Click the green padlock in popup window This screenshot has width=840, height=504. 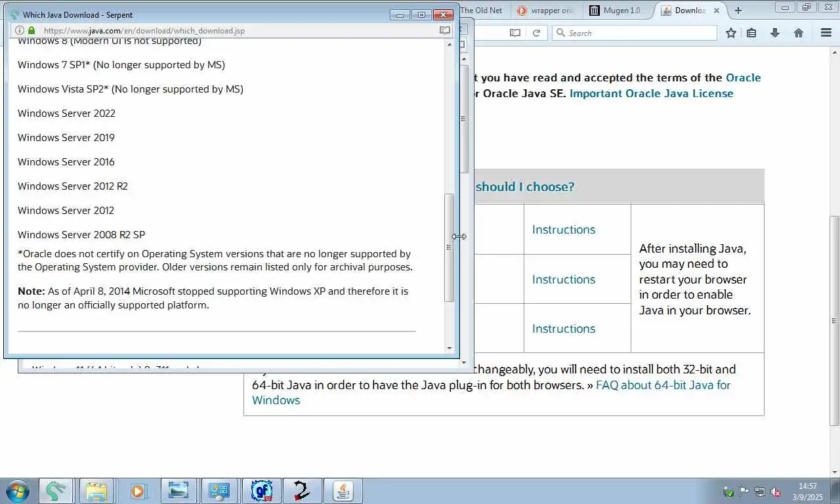pyautogui.click(x=31, y=30)
